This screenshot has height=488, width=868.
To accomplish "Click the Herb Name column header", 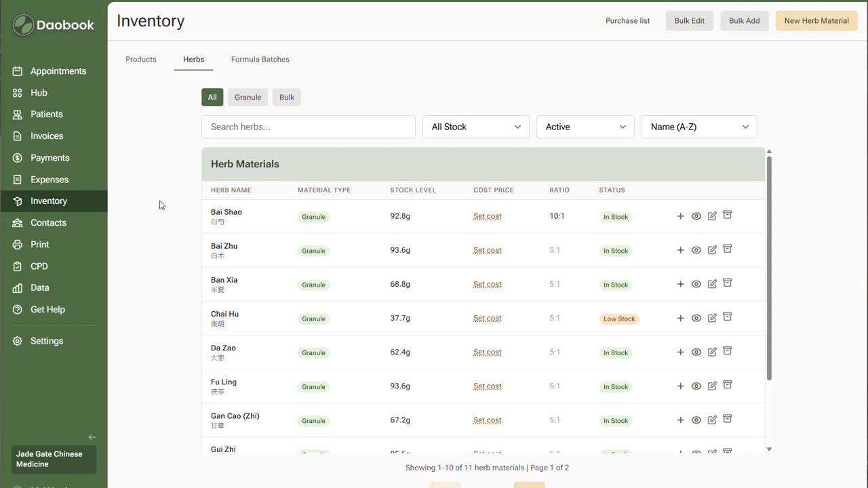I will [231, 190].
